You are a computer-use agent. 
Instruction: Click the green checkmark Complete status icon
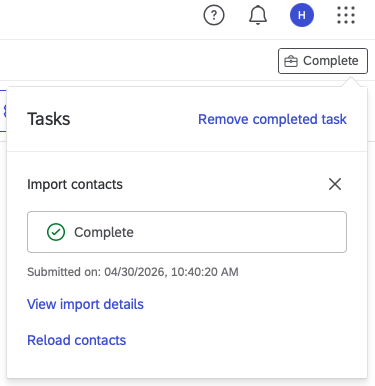(x=56, y=232)
